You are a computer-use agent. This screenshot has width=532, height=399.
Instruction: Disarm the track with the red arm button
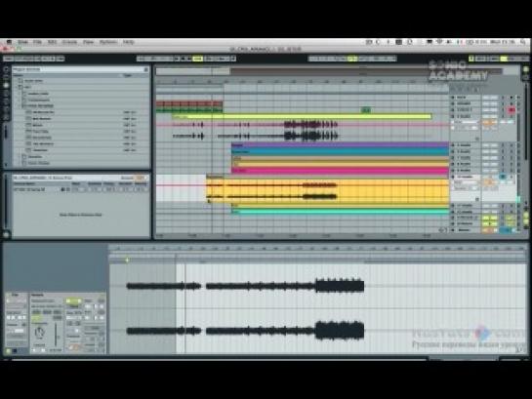point(512,110)
